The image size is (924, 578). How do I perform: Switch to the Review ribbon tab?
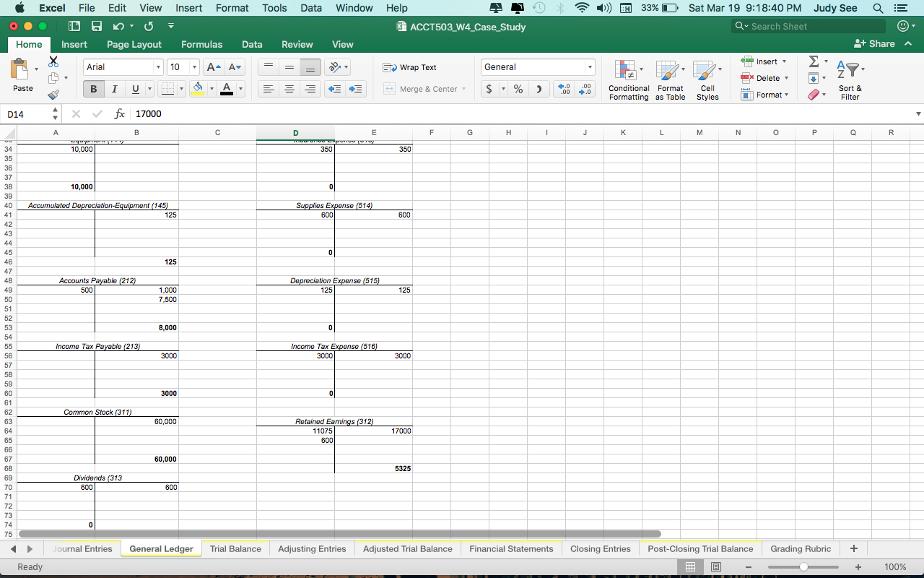(x=297, y=44)
